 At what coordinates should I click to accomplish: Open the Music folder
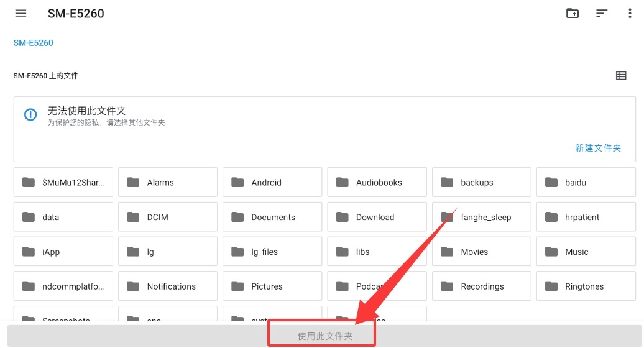coord(586,252)
